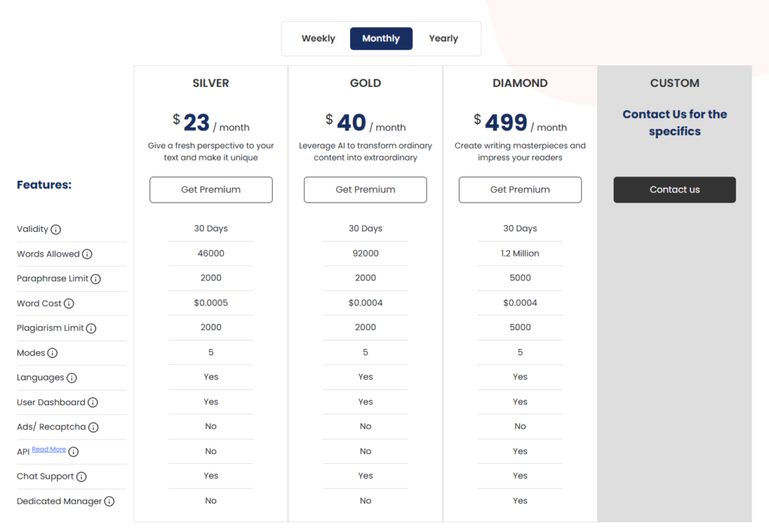Open the Paraphrase Limit info tooltip icon
Screen dimensions: 769x532
pyautogui.click(x=95, y=279)
